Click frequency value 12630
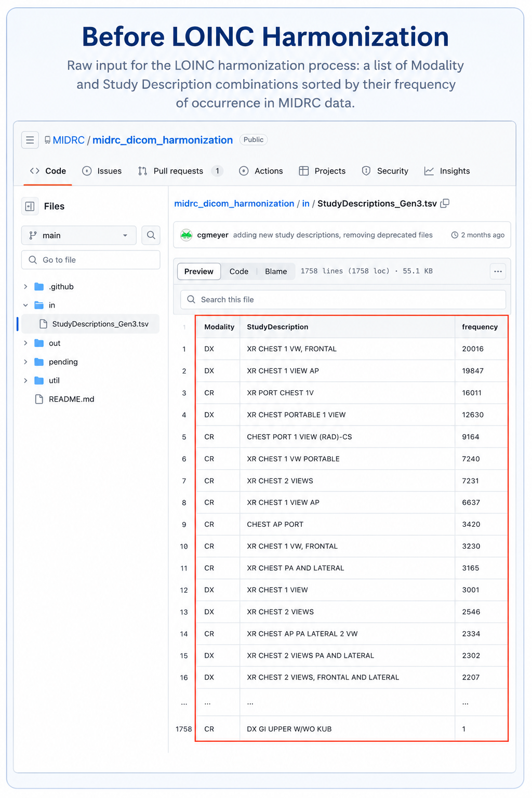This screenshot has height=798, width=532. point(473,415)
